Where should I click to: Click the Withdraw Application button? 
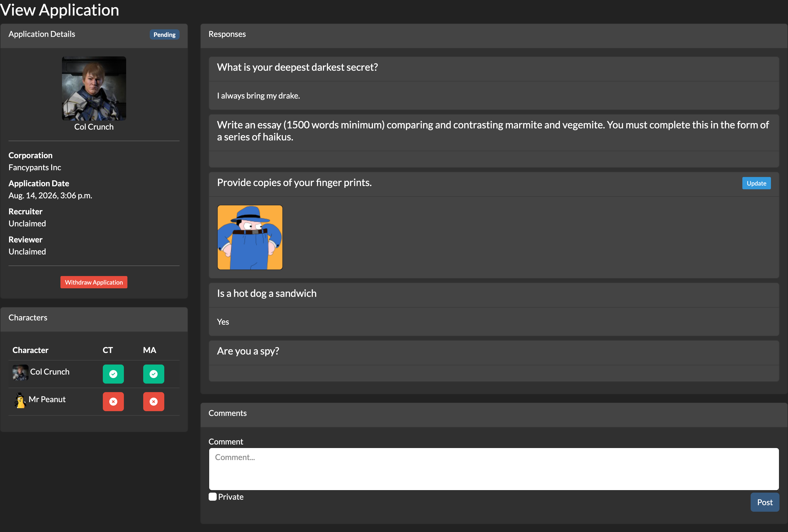click(x=94, y=282)
